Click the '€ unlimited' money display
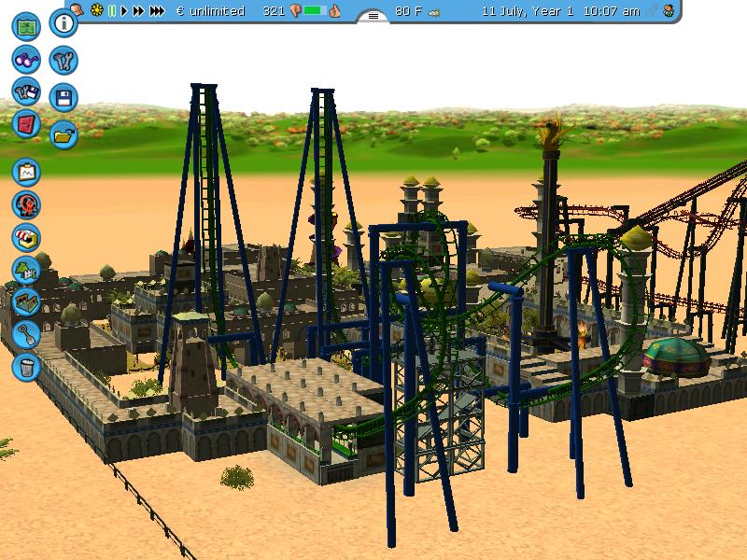The height and width of the screenshot is (560, 747). (211, 11)
